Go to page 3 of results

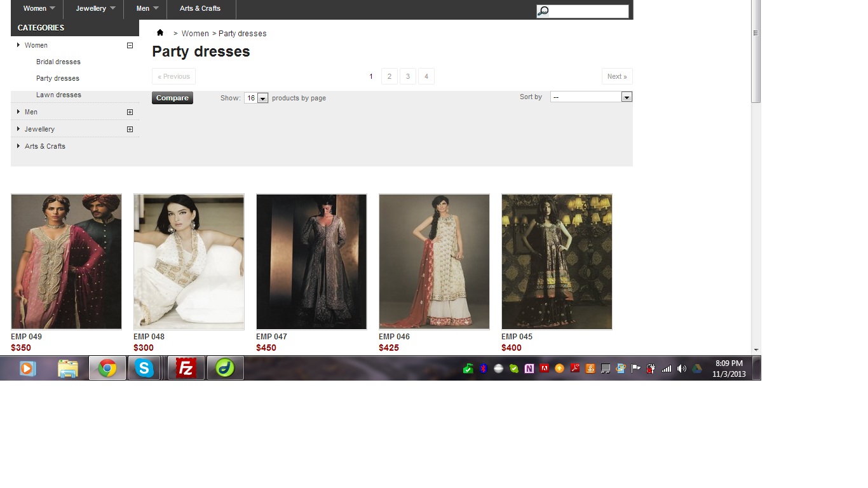tap(408, 76)
